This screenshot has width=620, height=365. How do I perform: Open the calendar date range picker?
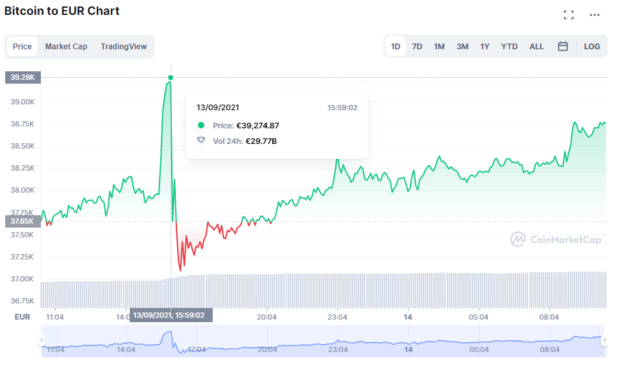[563, 46]
